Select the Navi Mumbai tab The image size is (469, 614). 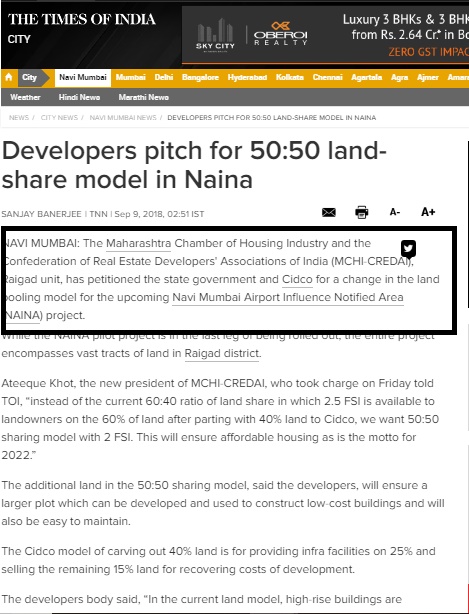83,77
